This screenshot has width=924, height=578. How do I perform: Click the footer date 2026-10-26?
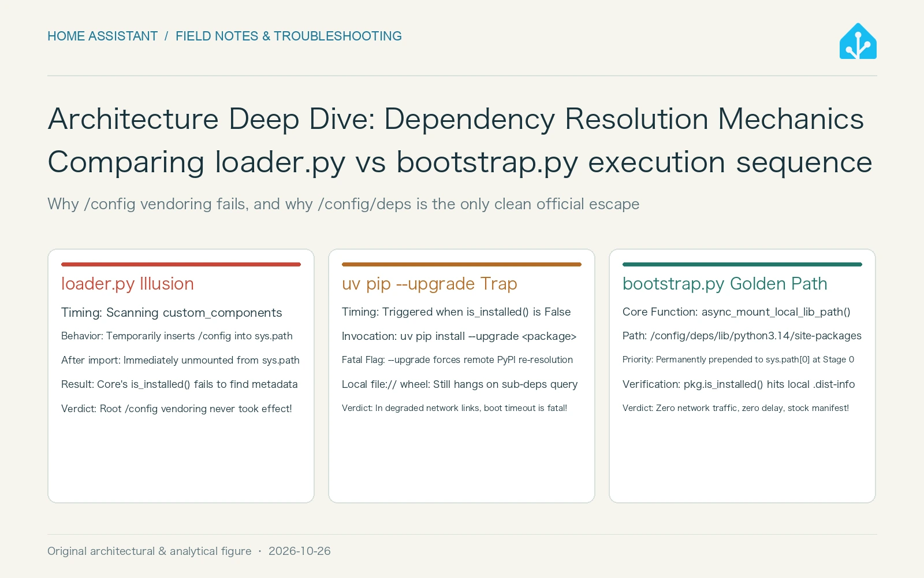click(x=300, y=551)
